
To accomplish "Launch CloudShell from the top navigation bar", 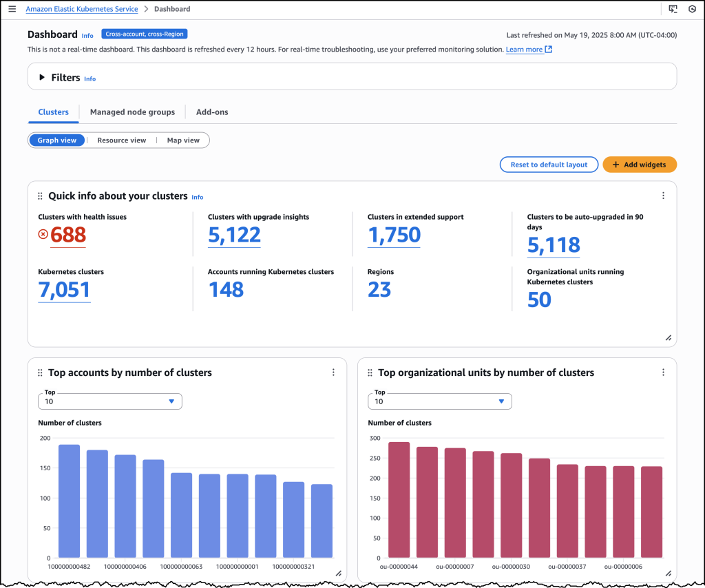I will (673, 9).
